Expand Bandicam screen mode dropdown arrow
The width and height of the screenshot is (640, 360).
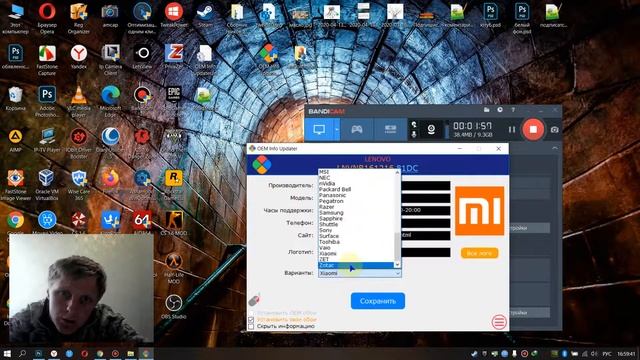coord(337,130)
